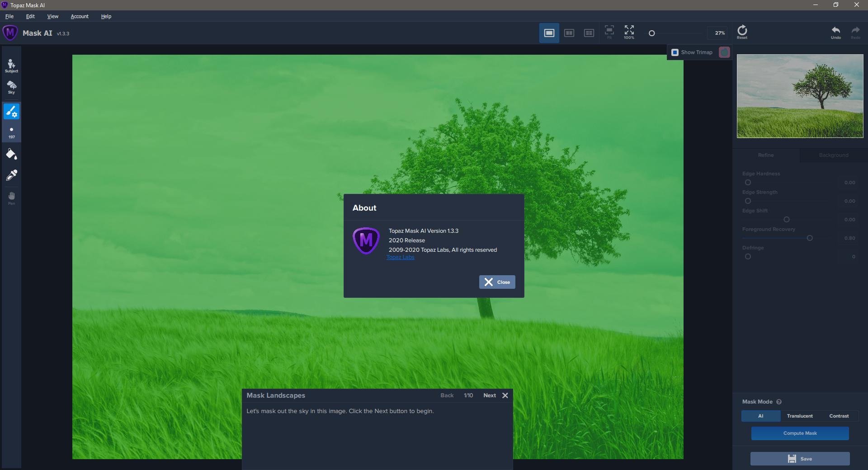Viewport: 868px width, 470px height.
Task: Open the Account menu
Action: (80, 16)
